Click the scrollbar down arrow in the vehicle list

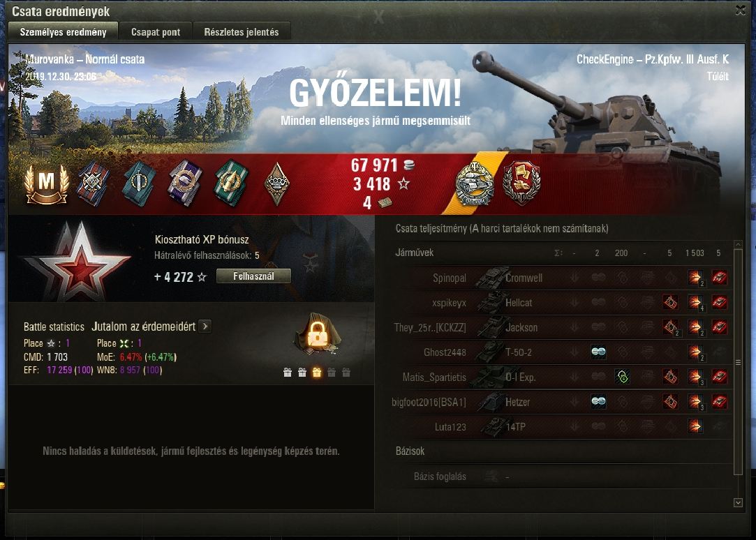point(738,502)
